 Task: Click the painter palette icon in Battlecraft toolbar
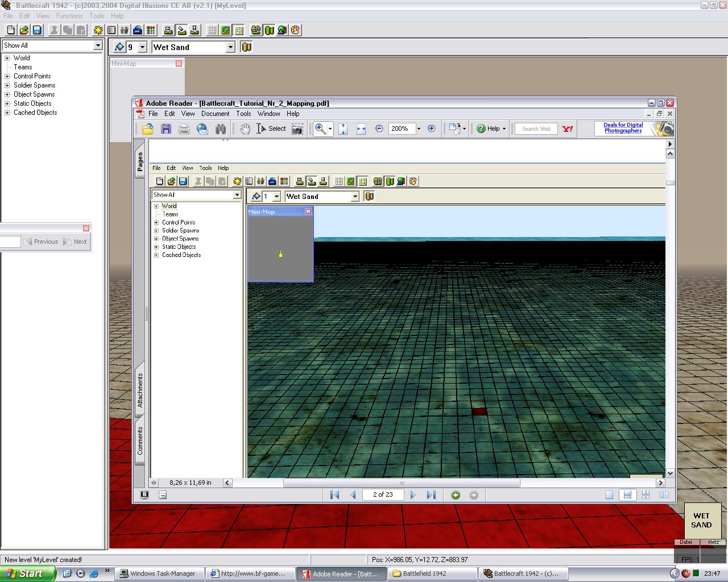point(295,30)
